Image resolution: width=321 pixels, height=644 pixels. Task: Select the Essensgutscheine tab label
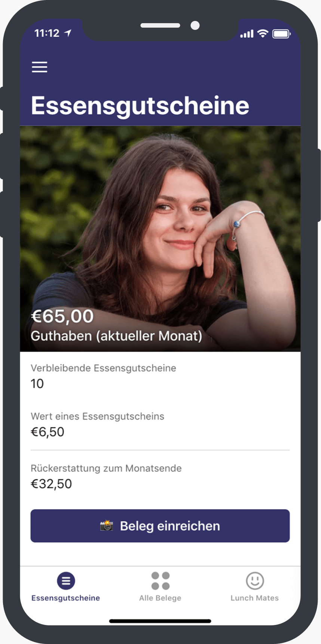pyautogui.click(x=65, y=598)
